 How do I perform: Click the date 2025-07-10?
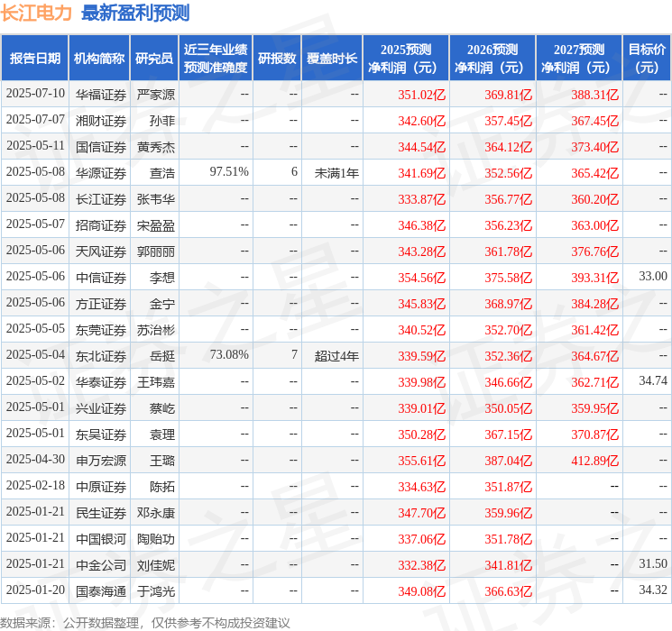pyautogui.click(x=35, y=94)
